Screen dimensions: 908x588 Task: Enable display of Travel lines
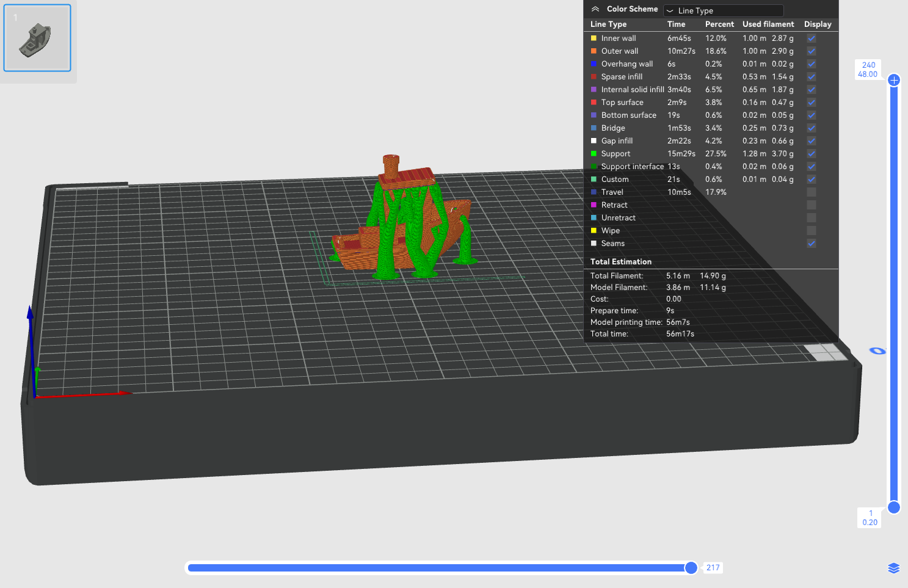(811, 192)
